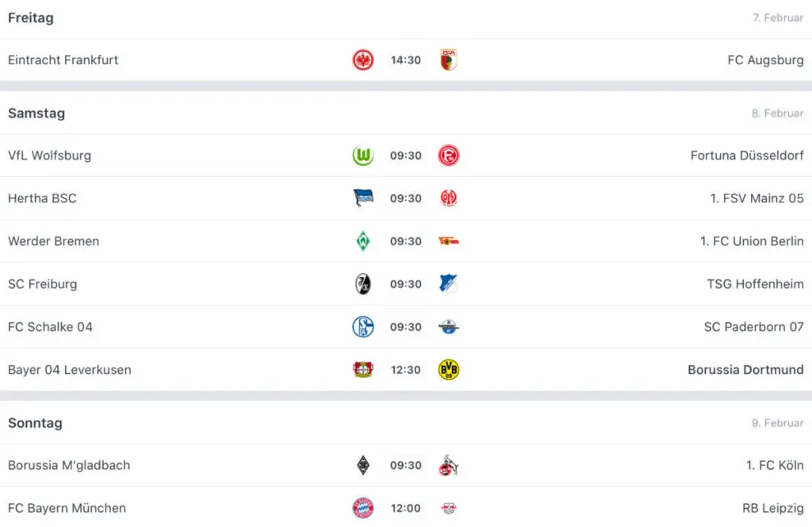Open the 14:30 Frankfurt vs Augsburg match
Screen dimensions: 812x527
click(405, 60)
